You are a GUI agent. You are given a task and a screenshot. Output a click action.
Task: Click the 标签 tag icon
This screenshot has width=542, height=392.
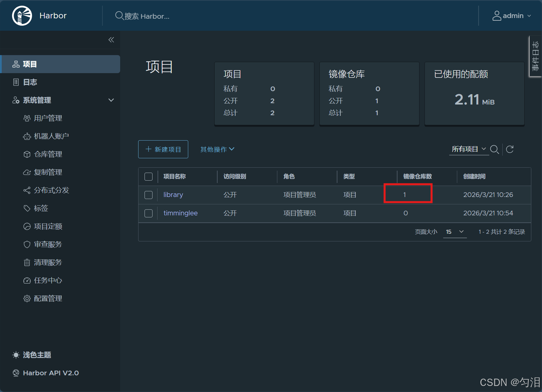click(x=27, y=208)
